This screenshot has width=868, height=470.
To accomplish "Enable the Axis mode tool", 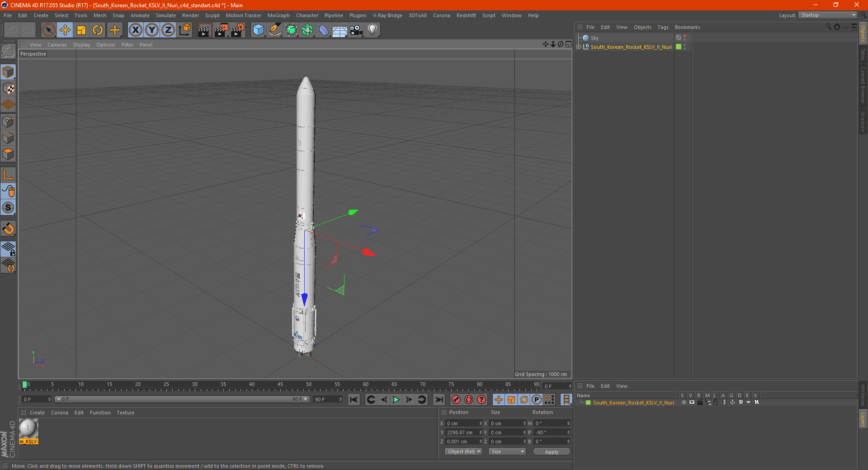I will click(9, 175).
